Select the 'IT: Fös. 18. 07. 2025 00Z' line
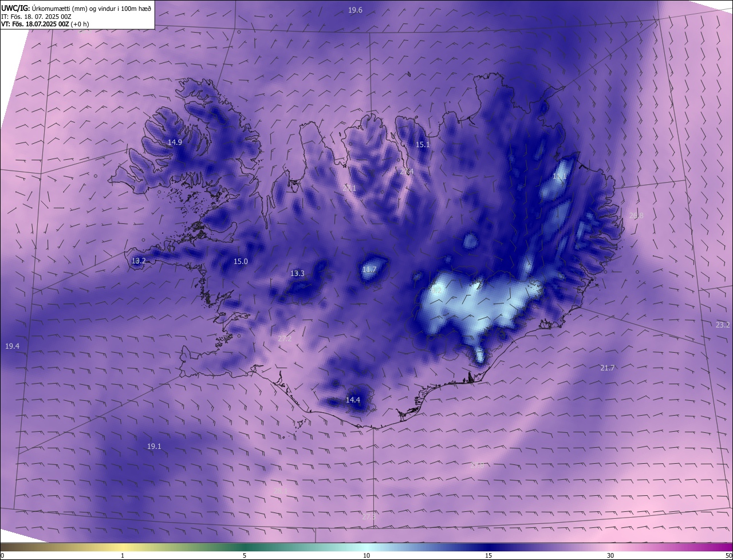Screen dimensions: 733x560 pos(36,17)
